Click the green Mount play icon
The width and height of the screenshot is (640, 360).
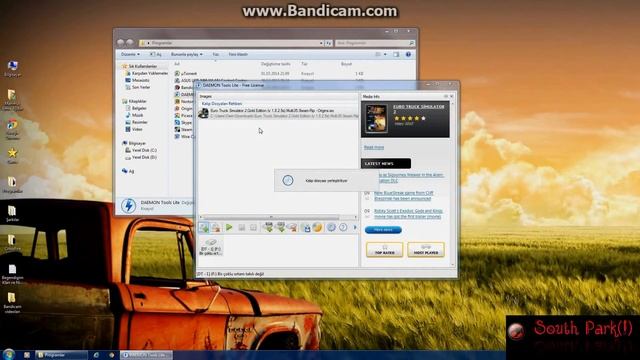[x=229, y=227]
